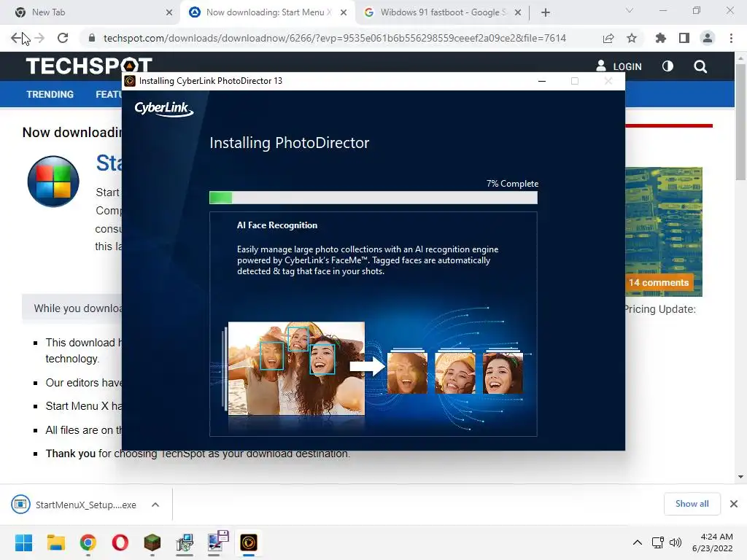Open the Pricing Update article link
Screen dimensions: 747x560
pos(660,309)
